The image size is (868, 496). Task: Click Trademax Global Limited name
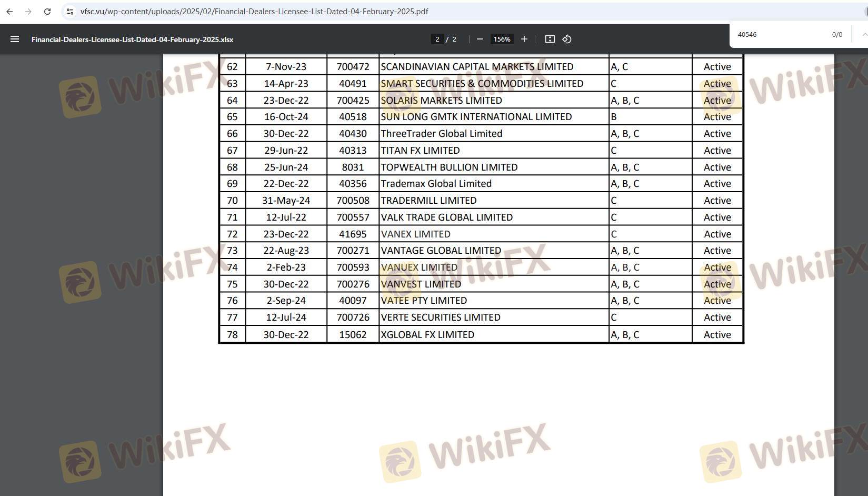point(436,184)
